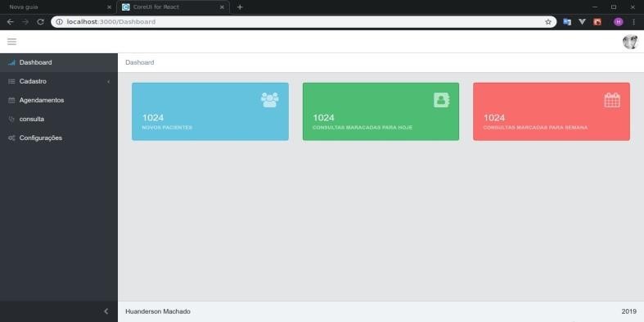Click the Dashboard chart icon in sidebar
Viewport: 644px width, 322px height.
pos(11,62)
